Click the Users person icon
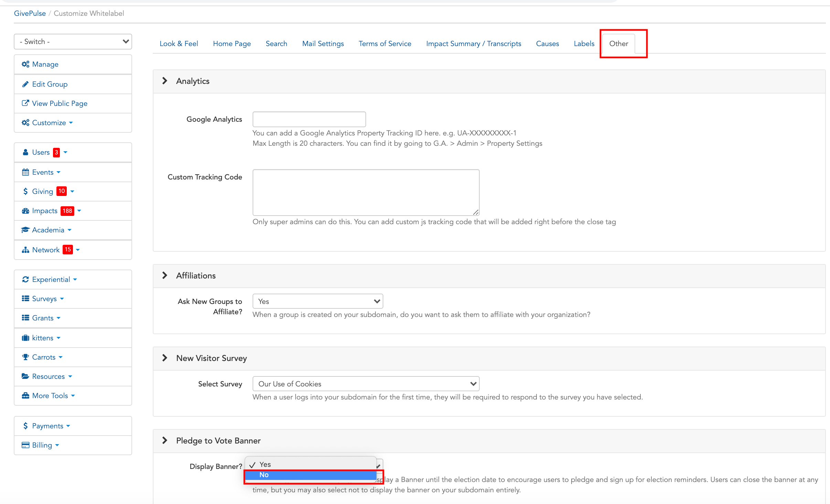The height and width of the screenshot is (504, 830). 25,152
